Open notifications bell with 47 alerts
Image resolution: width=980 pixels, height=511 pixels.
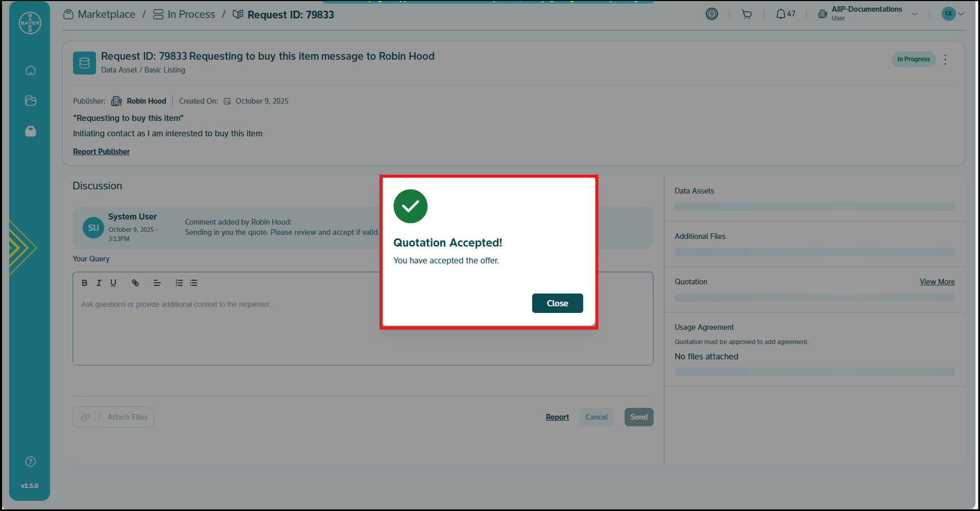[785, 14]
